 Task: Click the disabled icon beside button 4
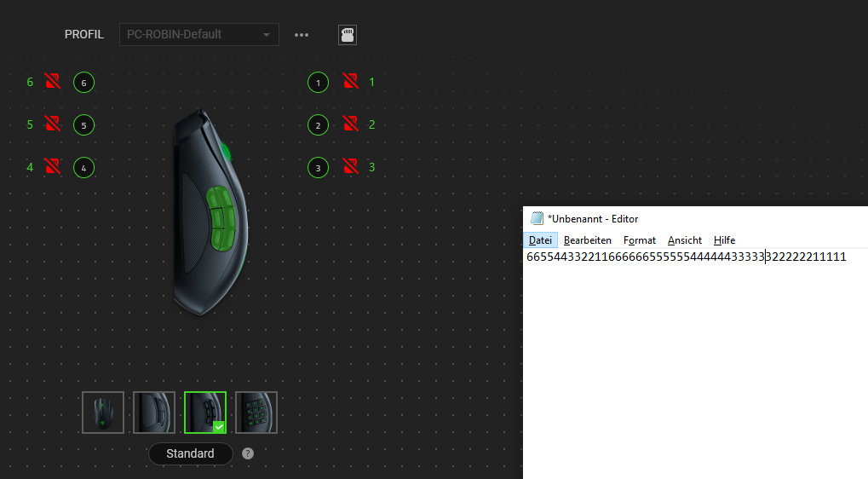tap(53, 166)
